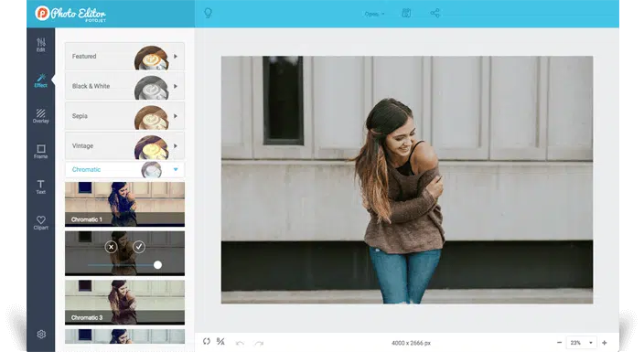This screenshot has width=644, height=352.
Task: Click the reset/rotate arrows icon in the bottom bar
Action: pos(206,341)
